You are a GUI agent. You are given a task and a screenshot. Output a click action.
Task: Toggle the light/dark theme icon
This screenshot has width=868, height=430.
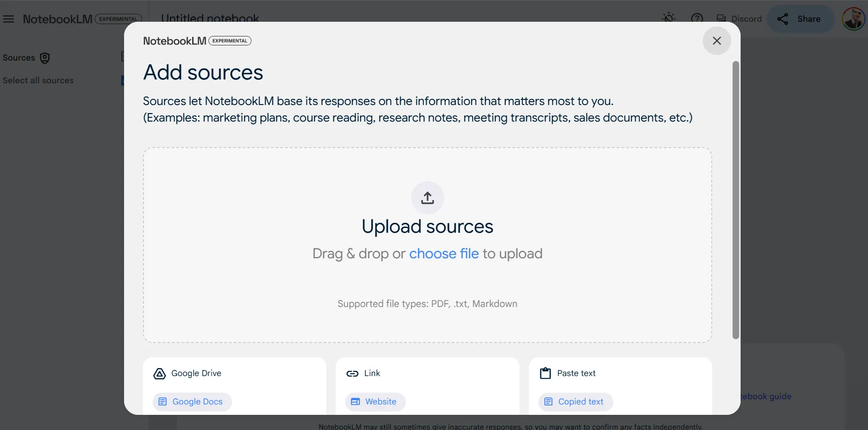(668, 18)
